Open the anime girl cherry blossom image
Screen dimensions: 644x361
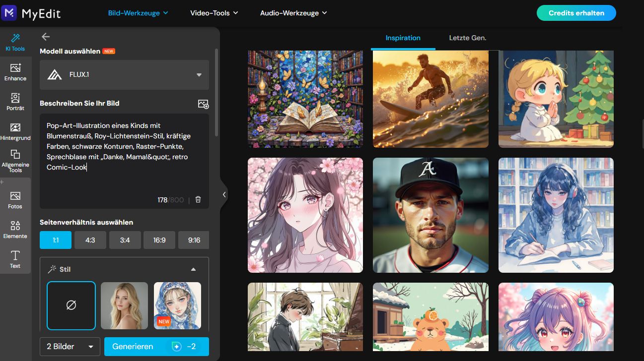coord(305,215)
